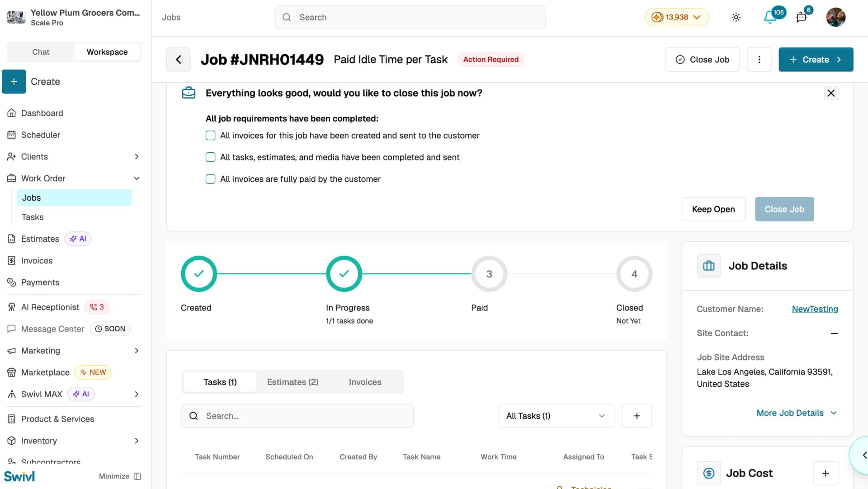This screenshot has height=489, width=868.
Task: Click the Clients people icon
Action: (12, 156)
